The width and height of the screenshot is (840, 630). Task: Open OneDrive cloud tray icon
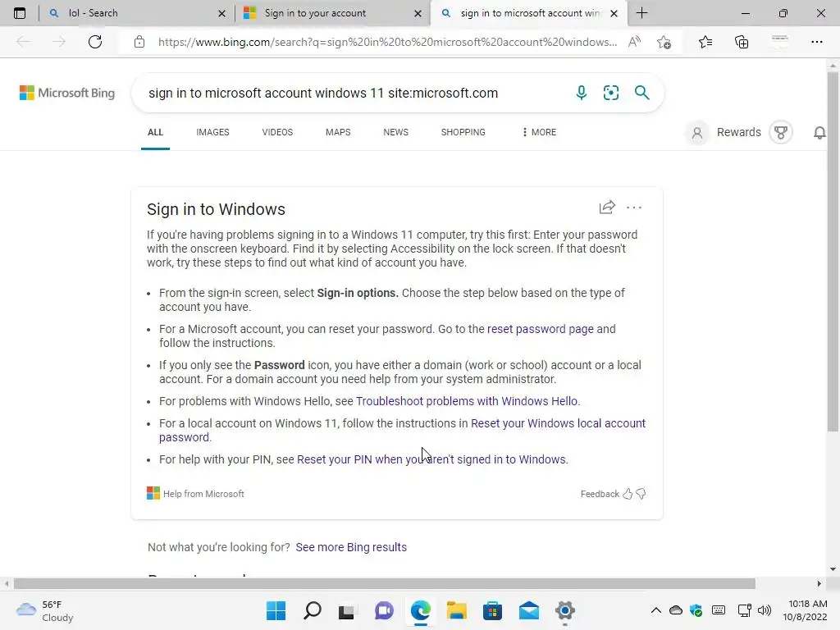(676, 610)
